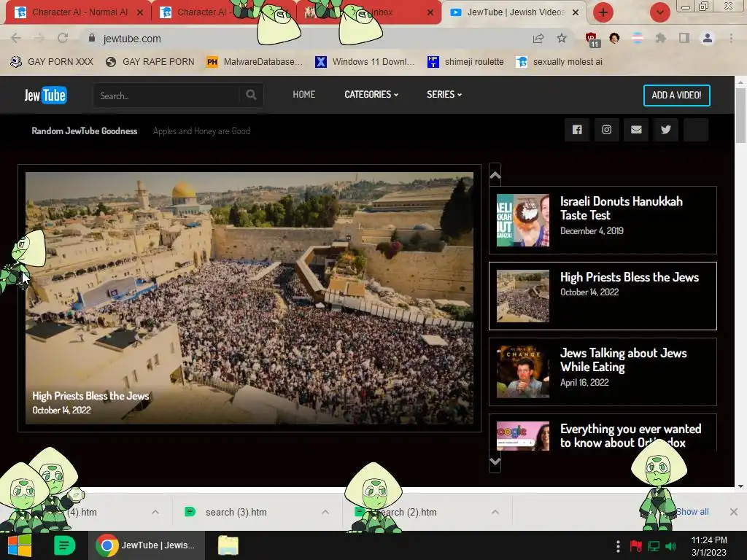Reload the page with the refresh icon
747x560 pixels.
tap(63, 38)
